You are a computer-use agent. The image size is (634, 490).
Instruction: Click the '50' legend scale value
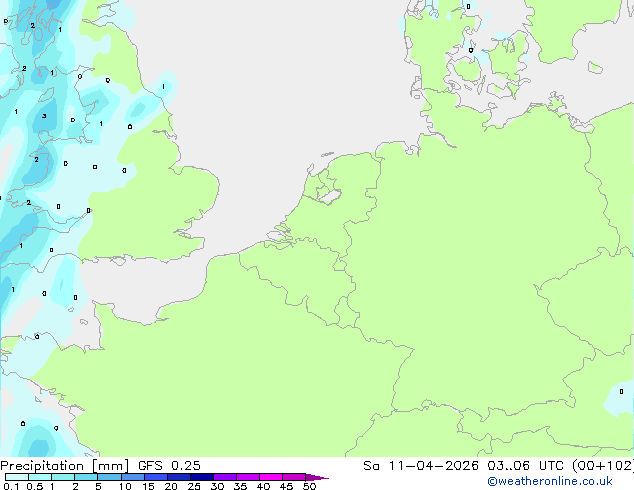(309, 486)
